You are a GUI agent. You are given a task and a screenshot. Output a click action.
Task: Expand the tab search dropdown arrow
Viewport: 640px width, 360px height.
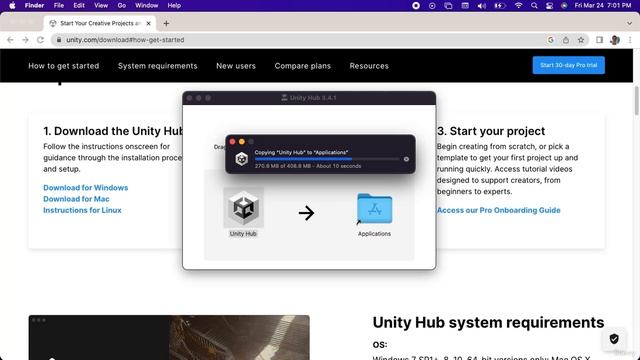(x=629, y=23)
